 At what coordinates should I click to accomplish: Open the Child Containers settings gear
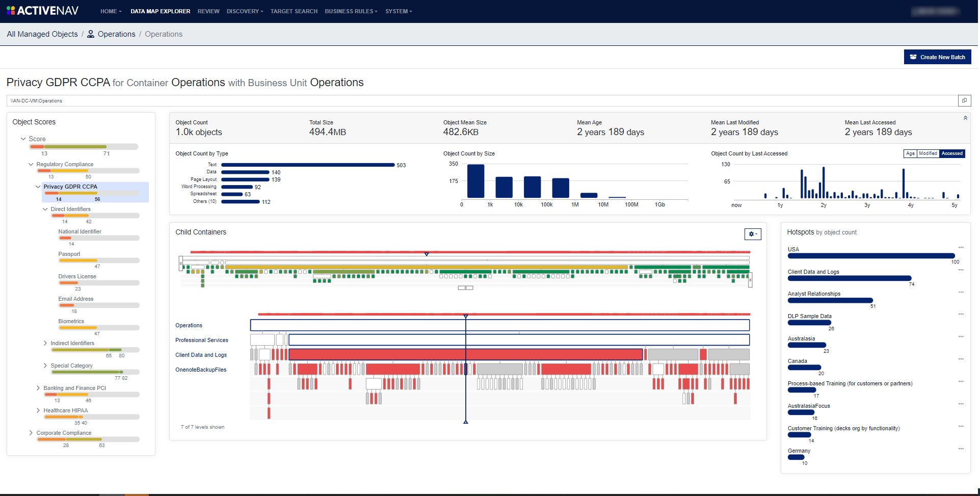pyautogui.click(x=753, y=234)
